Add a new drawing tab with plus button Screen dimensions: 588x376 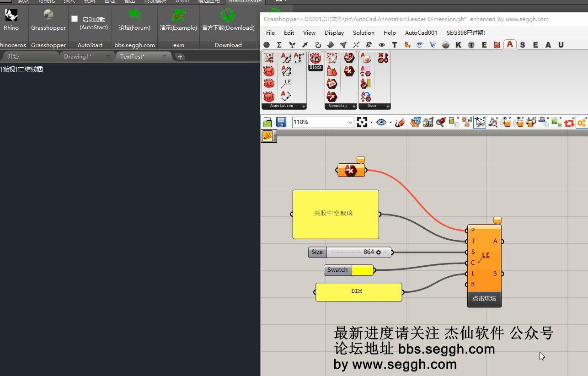[180, 57]
